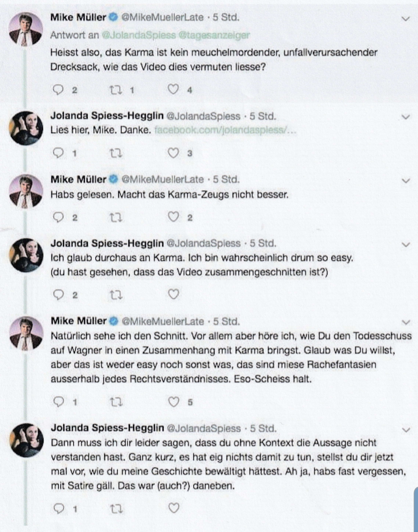Retweet 'Ich glaub durchaus an Karma' tweet
Screen dimensions: 418x532
point(115,295)
